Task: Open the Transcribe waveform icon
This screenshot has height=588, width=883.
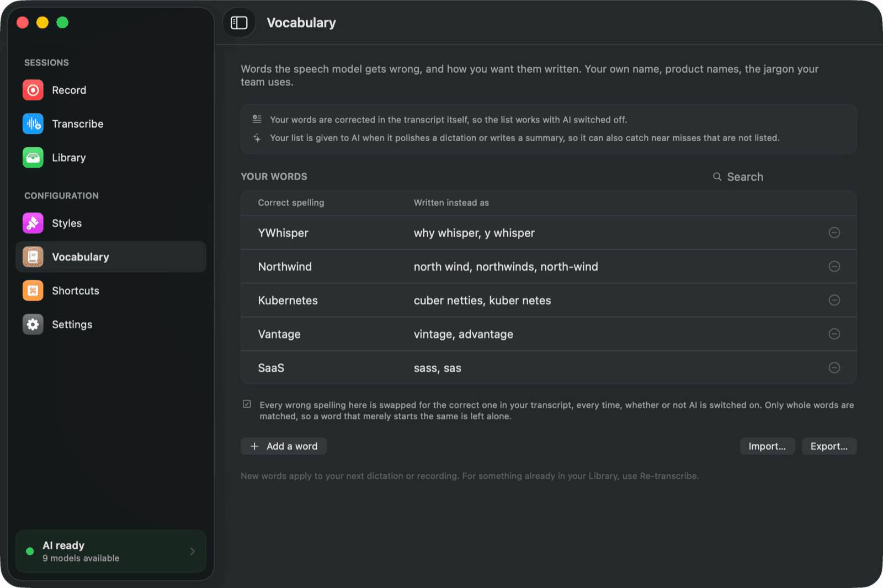Action: [x=33, y=124]
